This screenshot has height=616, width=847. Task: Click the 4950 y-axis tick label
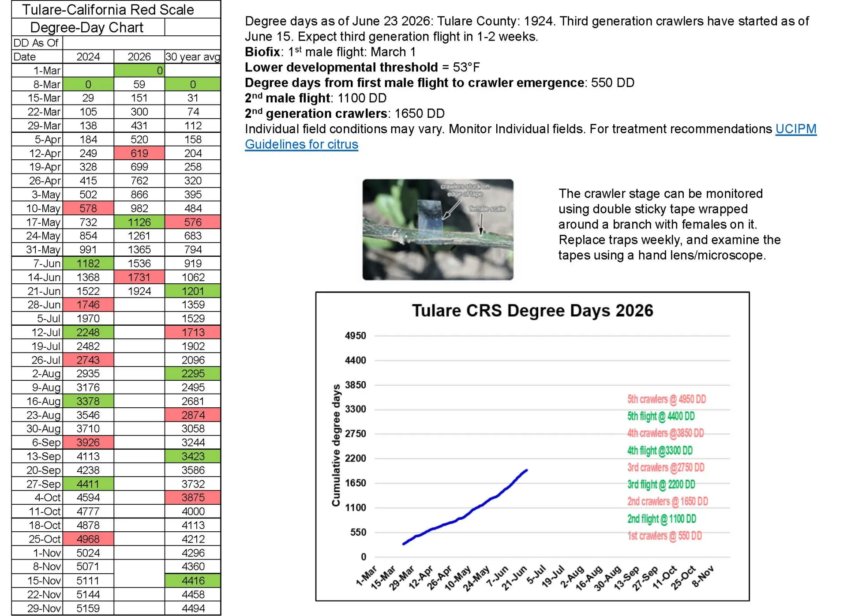(356, 336)
